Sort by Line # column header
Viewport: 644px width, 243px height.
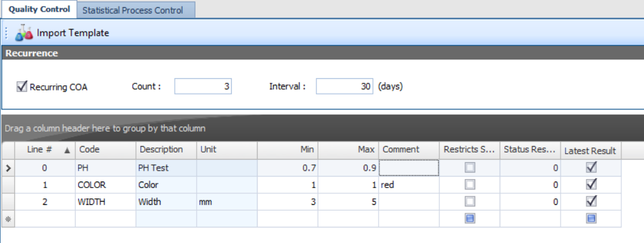click(x=45, y=150)
